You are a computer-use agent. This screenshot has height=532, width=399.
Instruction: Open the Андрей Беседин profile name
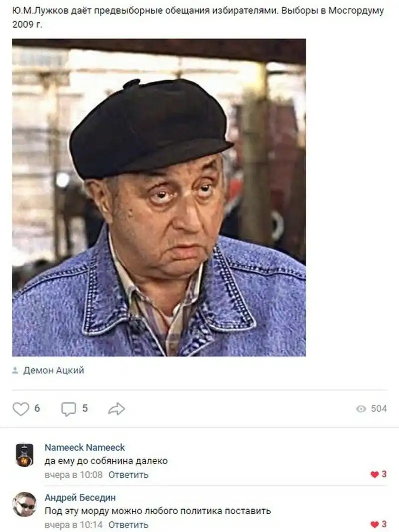coord(80,498)
